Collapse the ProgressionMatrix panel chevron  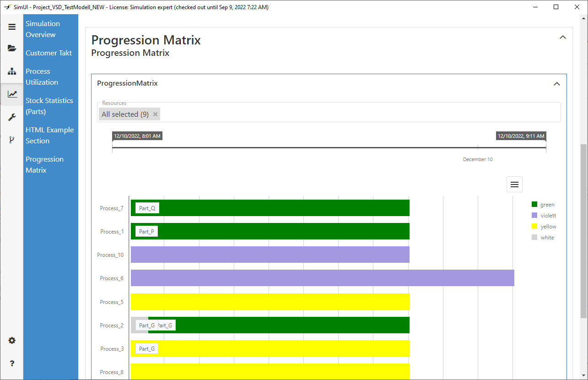coord(557,84)
